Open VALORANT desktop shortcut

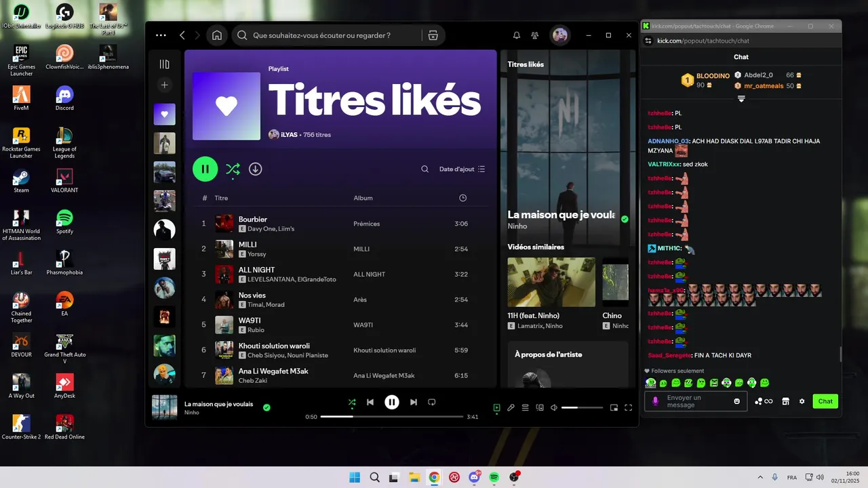pos(64,181)
